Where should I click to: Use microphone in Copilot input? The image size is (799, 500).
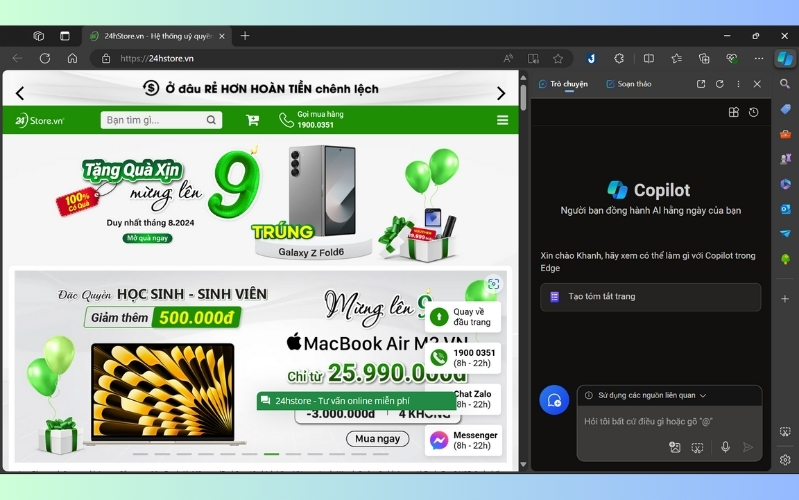(725, 448)
